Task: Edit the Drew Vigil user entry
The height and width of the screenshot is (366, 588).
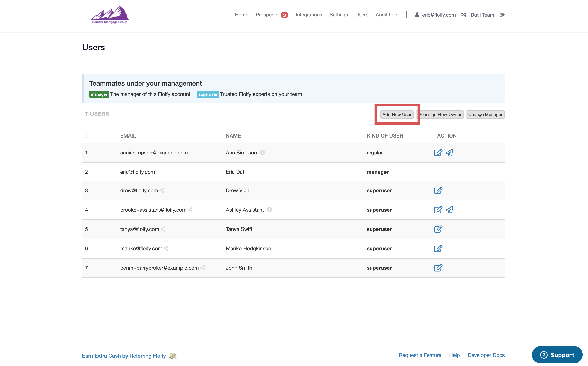Action: 438,190
